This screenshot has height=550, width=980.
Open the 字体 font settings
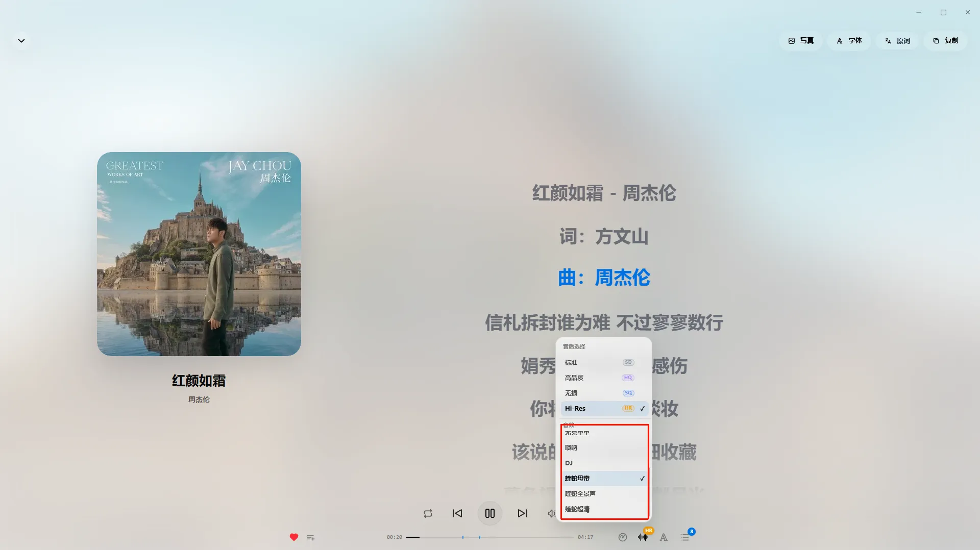click(849, 41)
